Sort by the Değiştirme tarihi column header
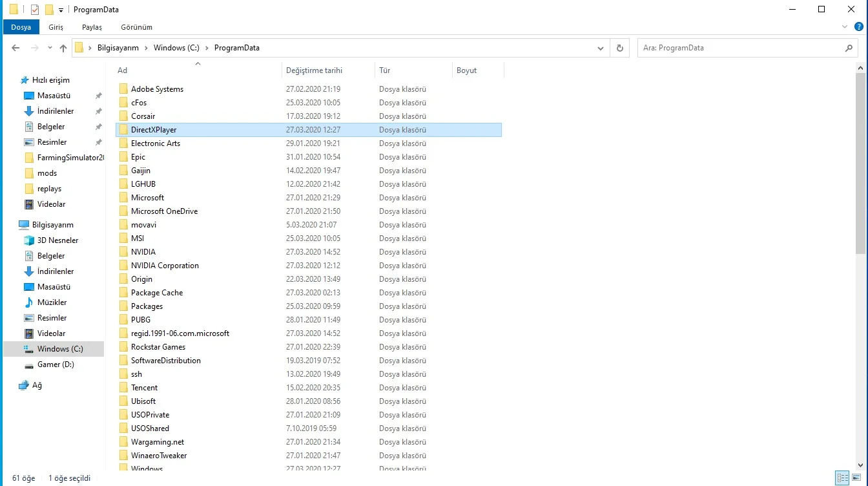This screenshot has width=868, height=486. (x=329, y=70)
